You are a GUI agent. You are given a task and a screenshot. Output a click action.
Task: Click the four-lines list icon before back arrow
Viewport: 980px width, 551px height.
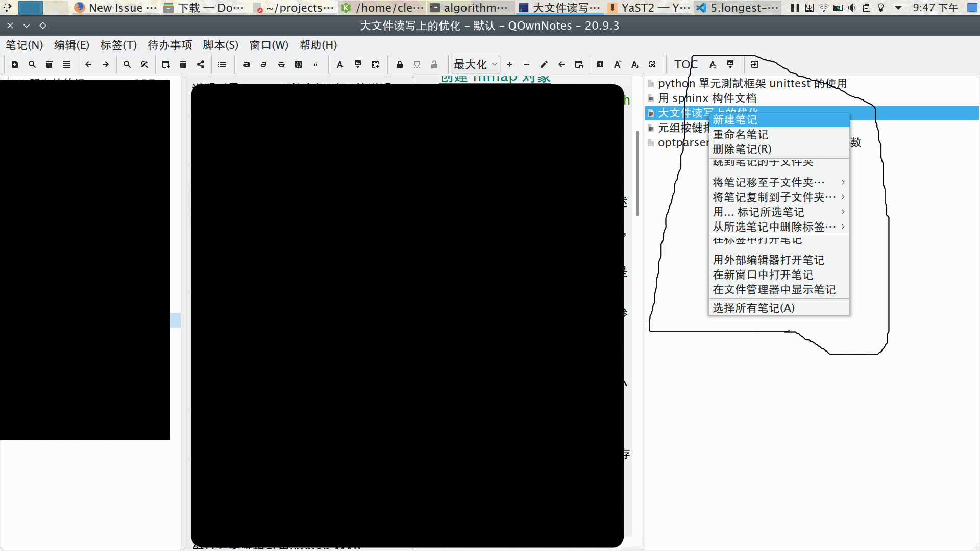[x=67, y=64]
